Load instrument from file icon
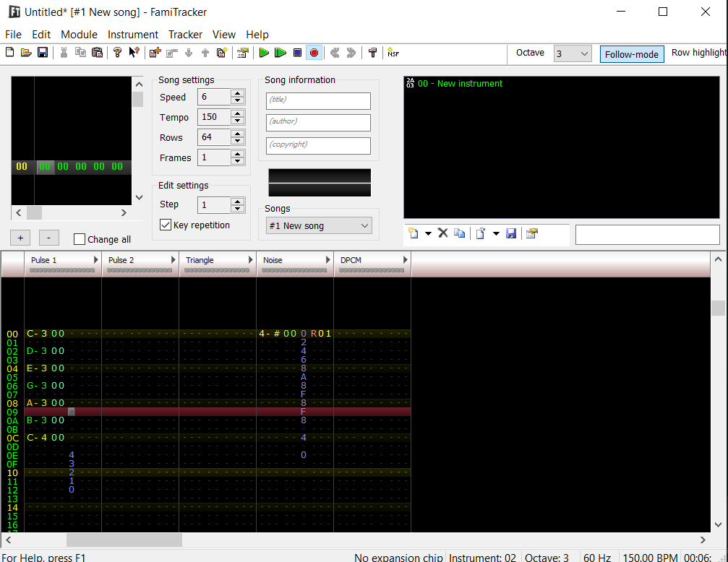The image size is (728, 562). tap(481, 233)
